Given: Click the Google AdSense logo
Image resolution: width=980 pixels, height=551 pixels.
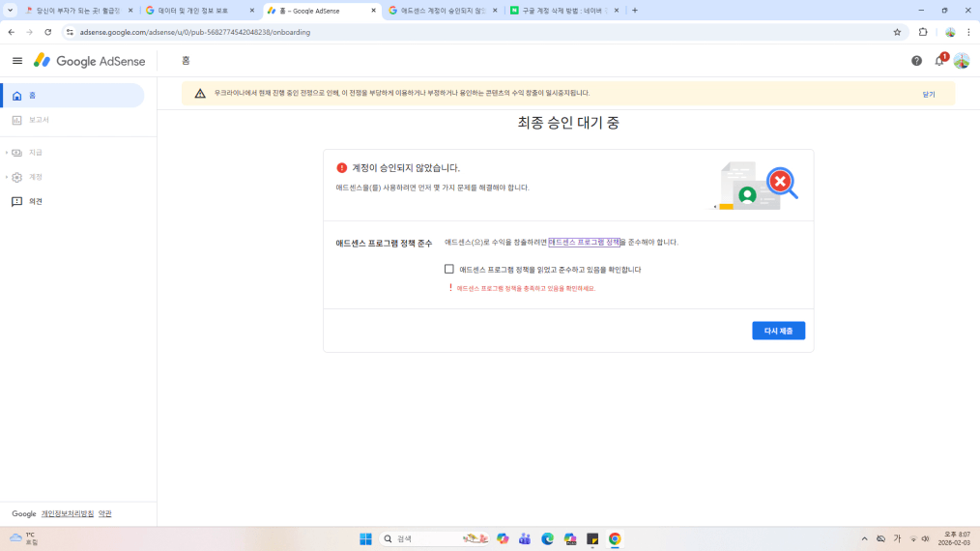Looking at the screenshot, I should (89, 61).
